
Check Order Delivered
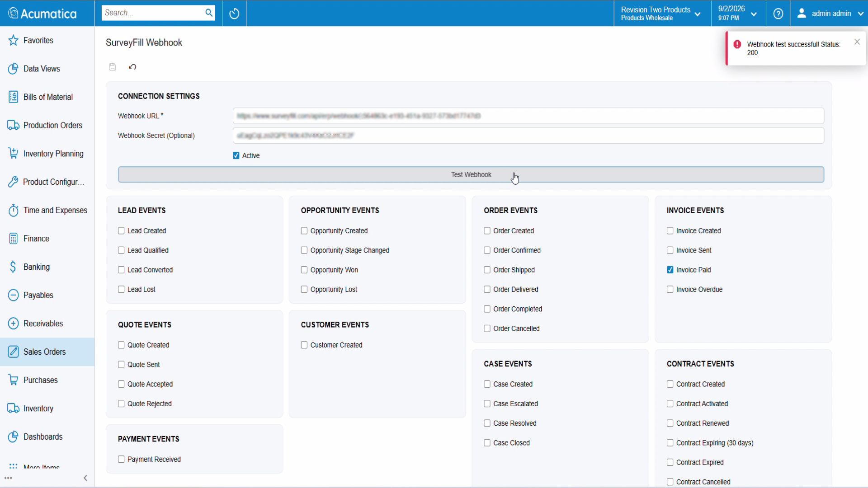pos(487,290)
